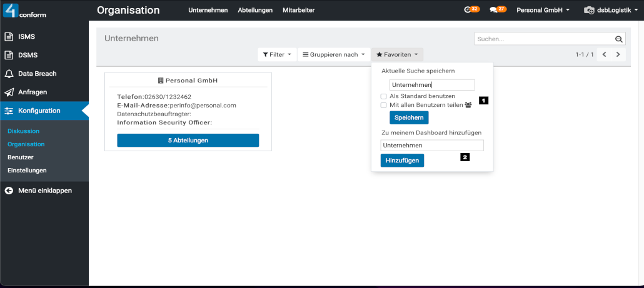Open the Filter dropdown
Screen dimensions: 644x288
[277, 55]
